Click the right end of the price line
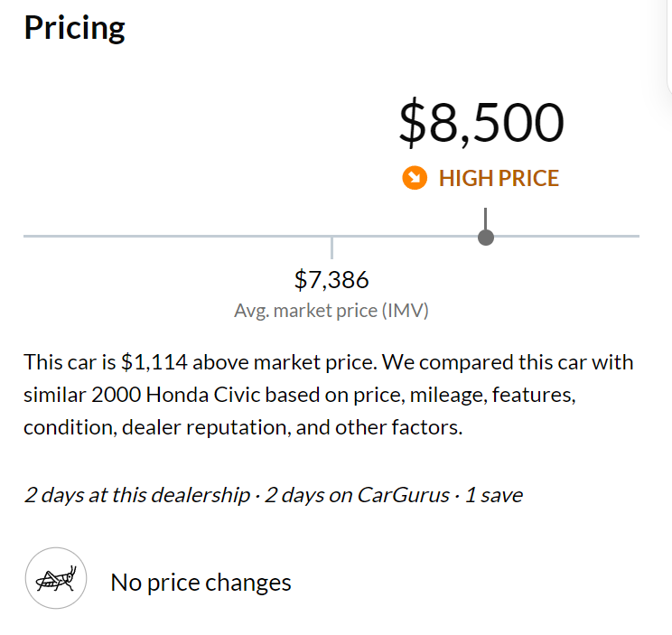 point(636,236)
